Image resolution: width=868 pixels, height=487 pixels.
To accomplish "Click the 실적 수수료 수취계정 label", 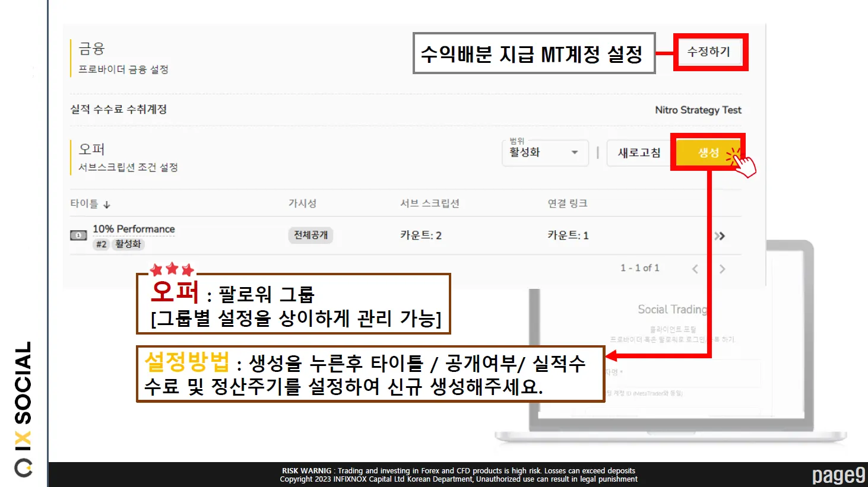I will pos(118,109).
